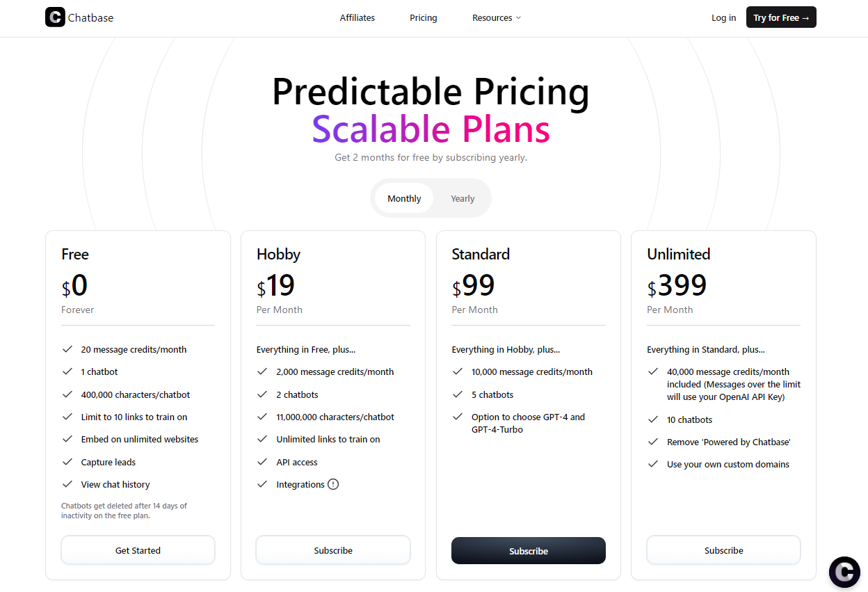Select the Monthly billing option
Viewport: 868px width, 592px height.
point(404,198)
